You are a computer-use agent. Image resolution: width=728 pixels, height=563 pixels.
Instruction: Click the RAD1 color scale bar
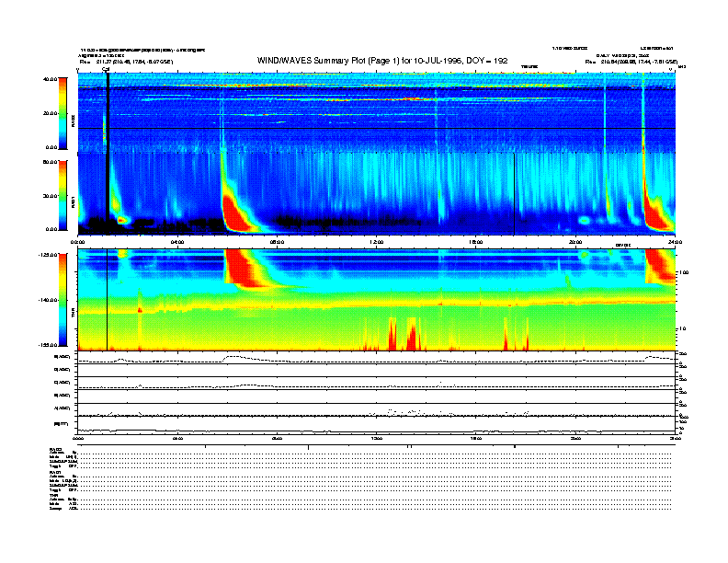[x=63, y=195]
